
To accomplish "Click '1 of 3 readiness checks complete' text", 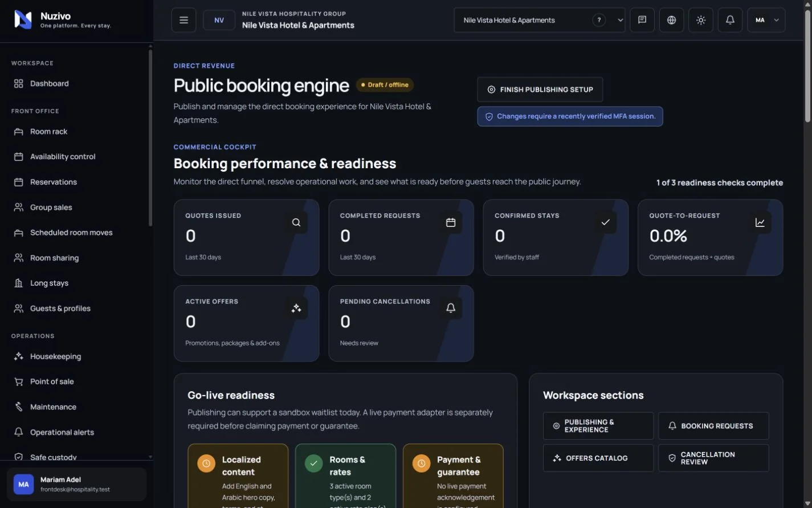I will pyautogui.click(x=720, y=183).
